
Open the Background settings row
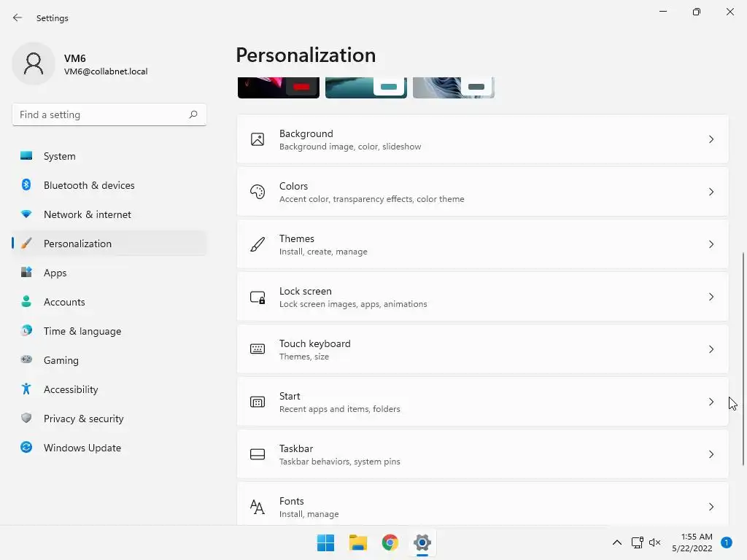[483, 139]
